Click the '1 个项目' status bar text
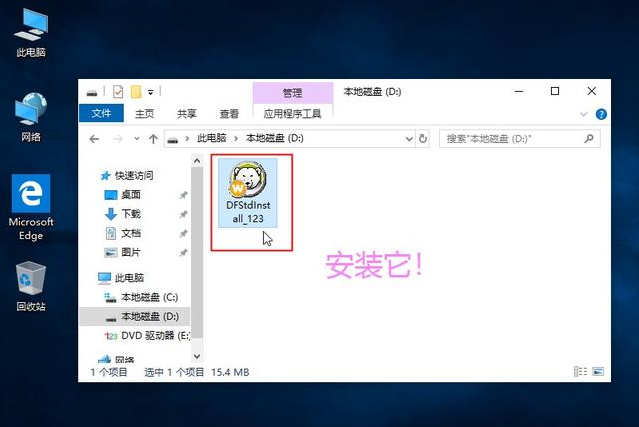Viewport: 639px width, 427px height. pos(108,372)
